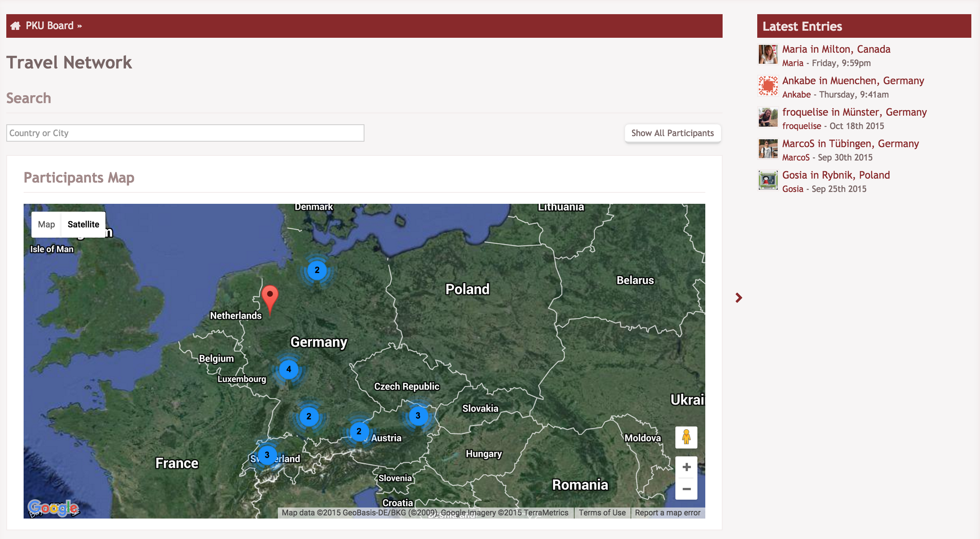Click the Romania label on the map
The image size is (980, 539).
tap(580, 485)
